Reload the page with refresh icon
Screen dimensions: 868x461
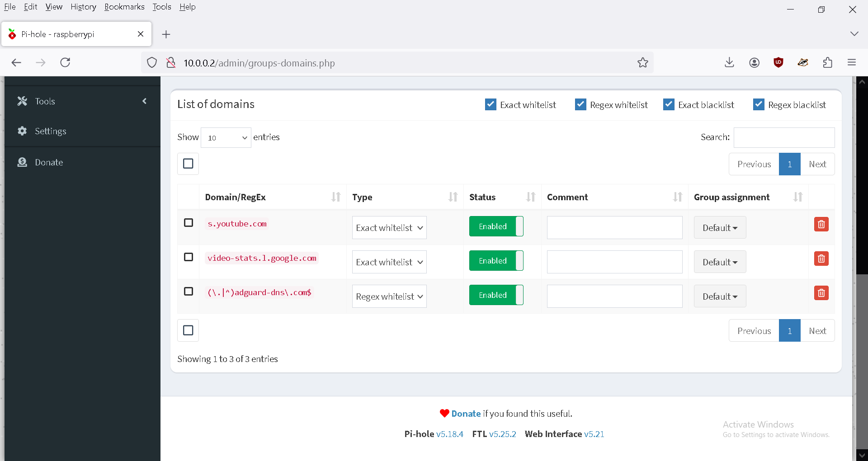(65, 62)
